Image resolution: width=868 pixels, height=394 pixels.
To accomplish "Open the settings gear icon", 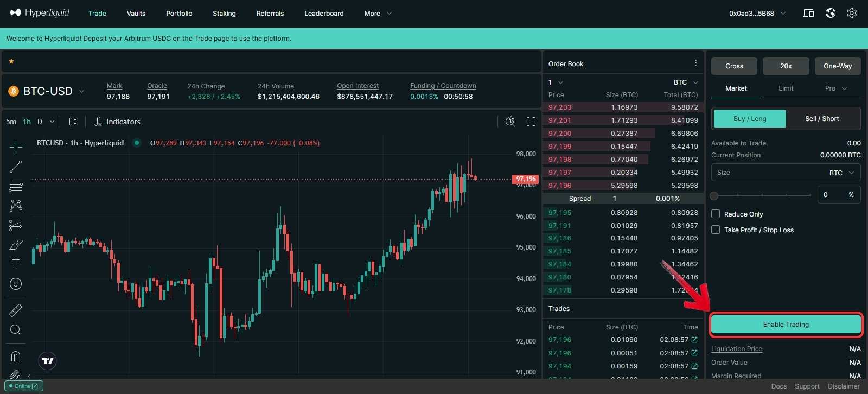I will [x=852, y=13].
